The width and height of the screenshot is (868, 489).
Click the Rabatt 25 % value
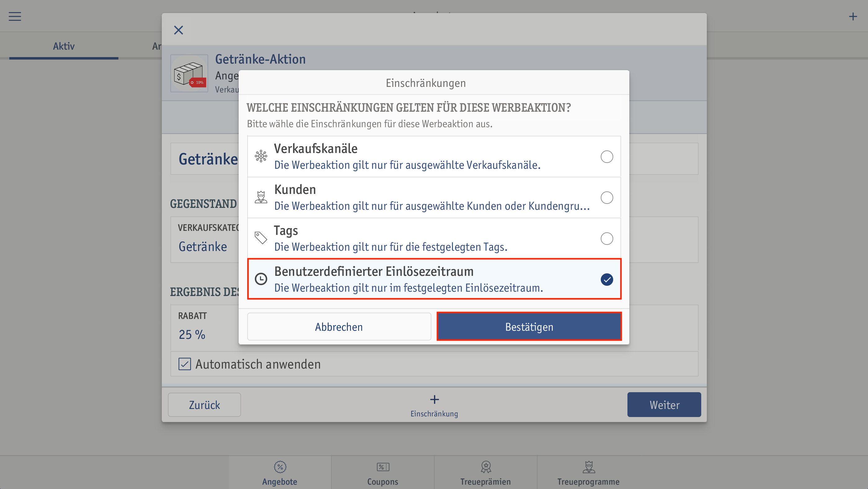192,334
